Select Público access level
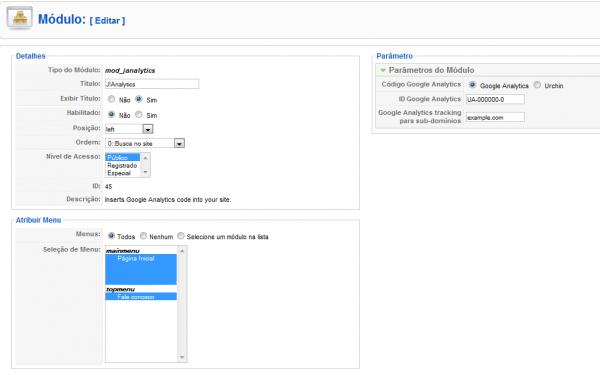600x373 pixels. click(x=122, y=158)
